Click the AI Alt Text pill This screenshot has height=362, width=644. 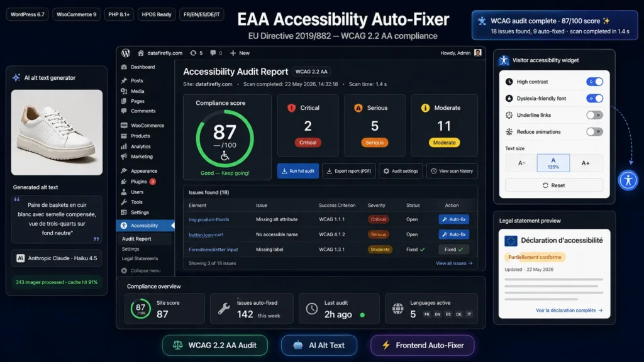click(x=319, y=345)
